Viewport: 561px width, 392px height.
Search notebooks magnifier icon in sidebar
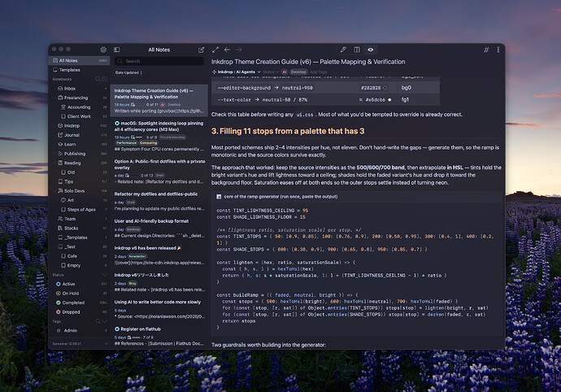(x=98, y=79)
